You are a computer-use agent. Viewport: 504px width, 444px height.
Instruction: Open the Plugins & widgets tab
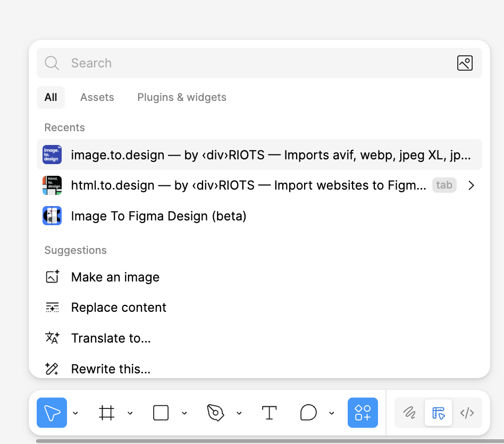click(x=181, y=97)
